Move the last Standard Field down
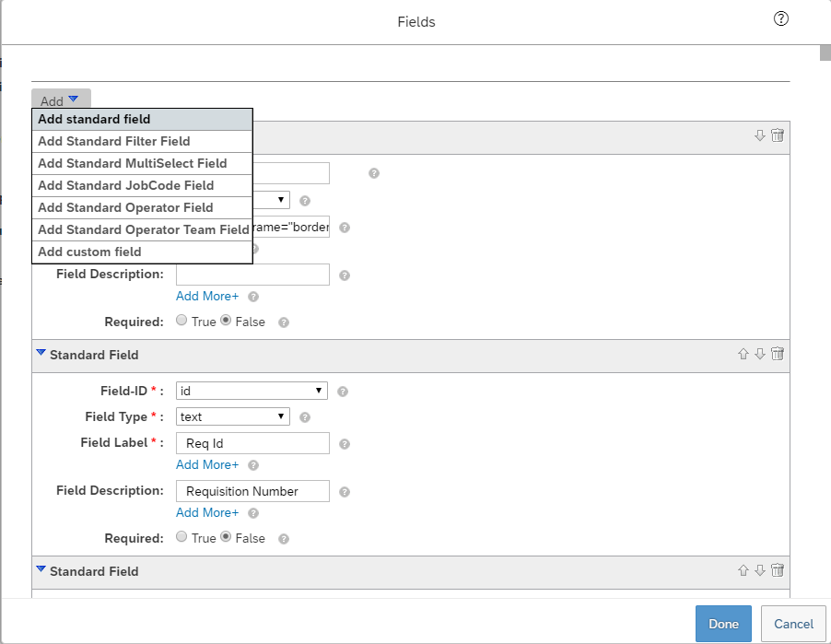 [x=760, y=570]
